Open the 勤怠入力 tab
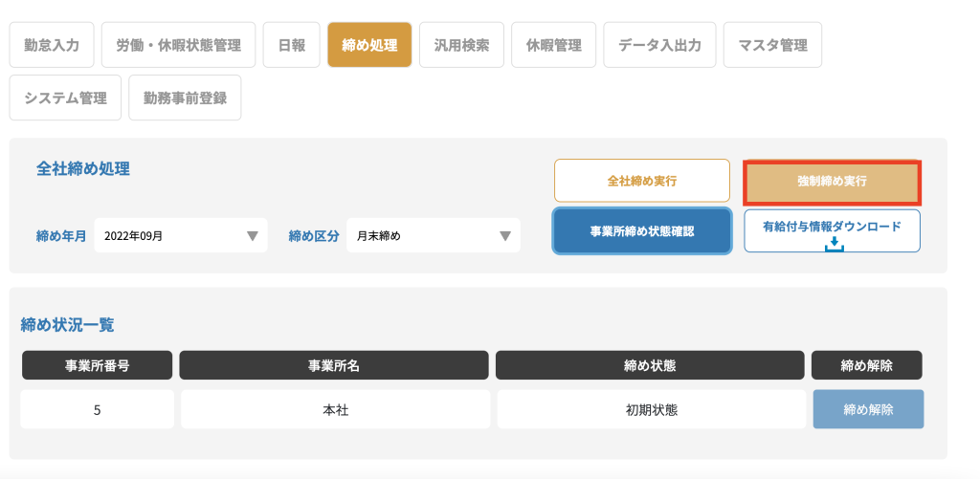Screen dimensions: 980x479 (x=52, y=45)
